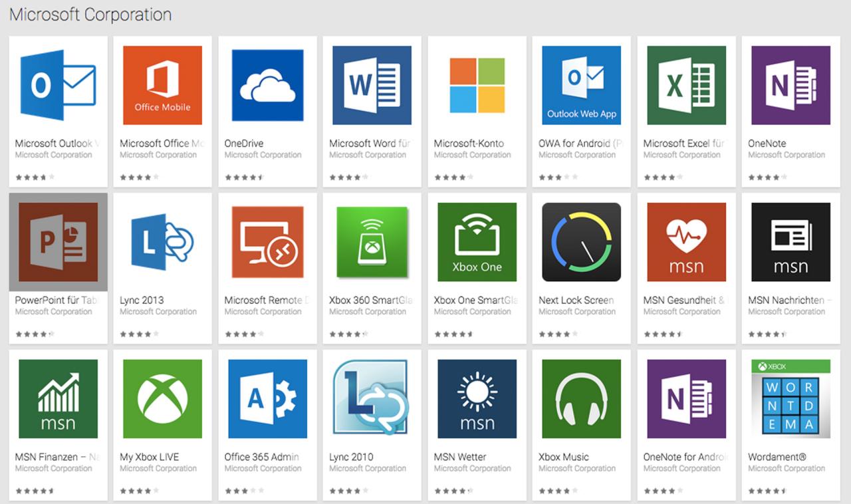Click the Microsoft Excel für title
Screen dimensions: 851x504
point(684,143)
